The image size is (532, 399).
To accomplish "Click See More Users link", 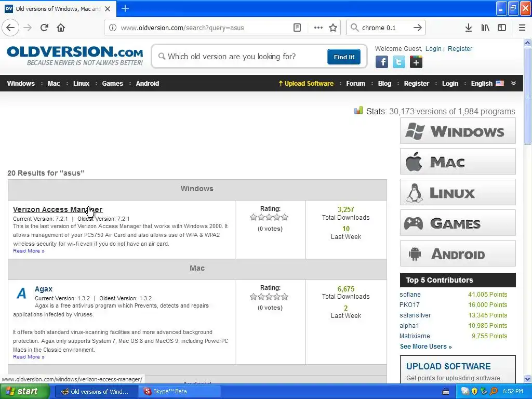I will (426, 347).
